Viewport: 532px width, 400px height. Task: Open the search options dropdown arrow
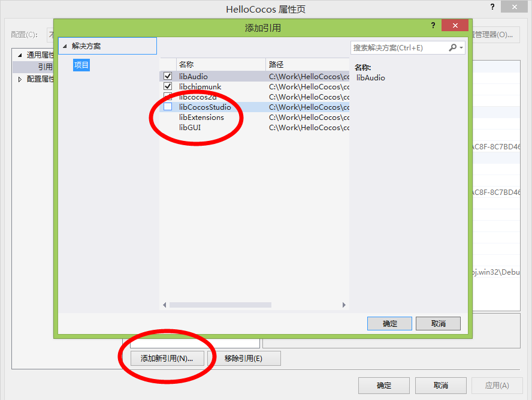[461, 48]
